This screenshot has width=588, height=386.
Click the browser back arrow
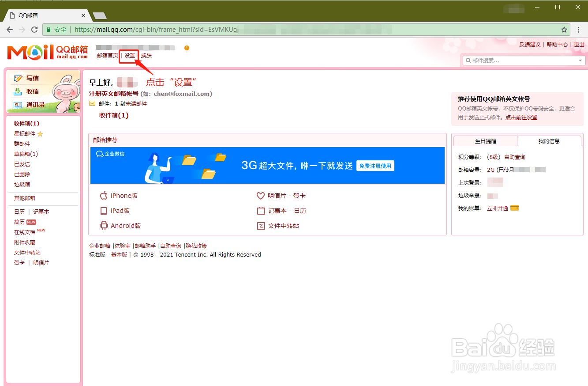(10, 30)
